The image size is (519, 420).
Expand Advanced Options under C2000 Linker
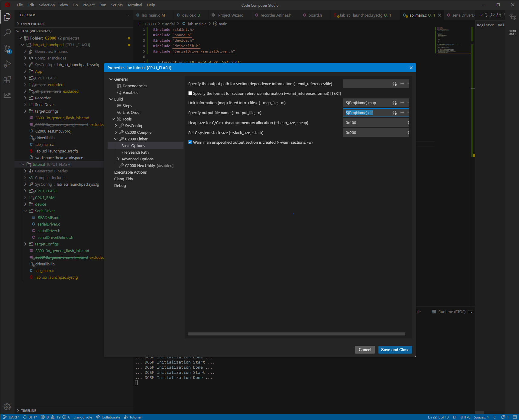tap(118, 159)
